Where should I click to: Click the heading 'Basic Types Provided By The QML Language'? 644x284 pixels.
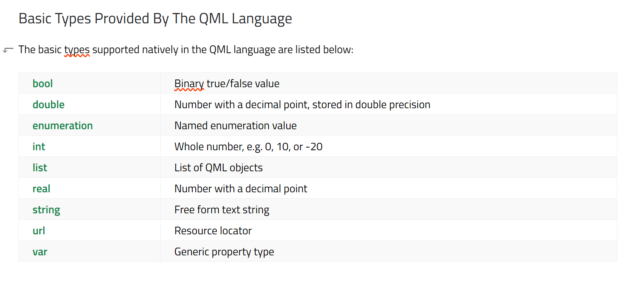click(155, 19)
